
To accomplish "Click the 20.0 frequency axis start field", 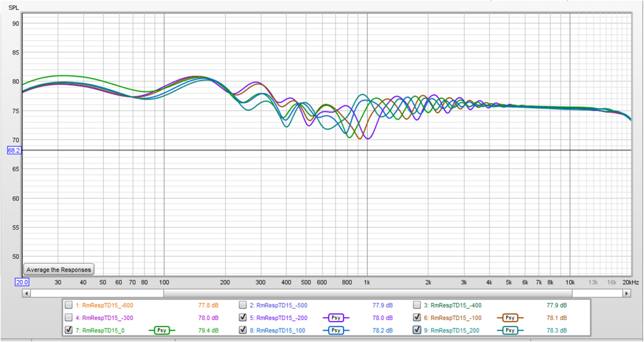I will (21, 282).
